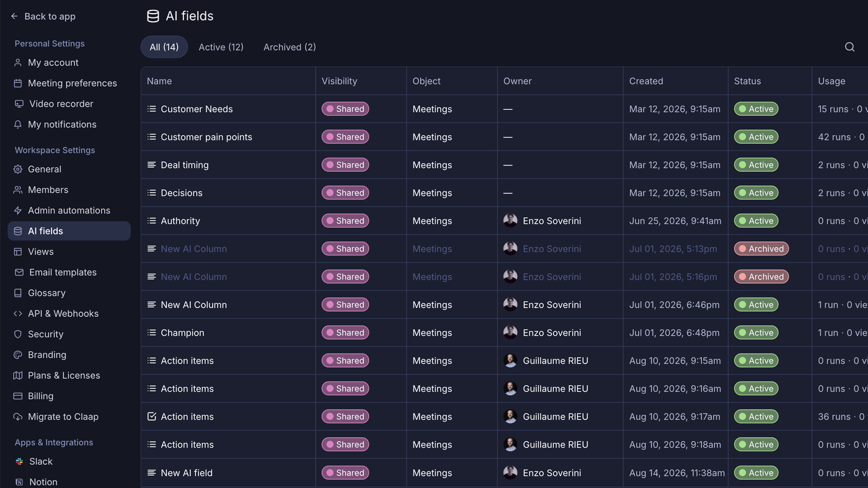Click the My account person icon
Screen dimensions: 868x488
point(18,63)
